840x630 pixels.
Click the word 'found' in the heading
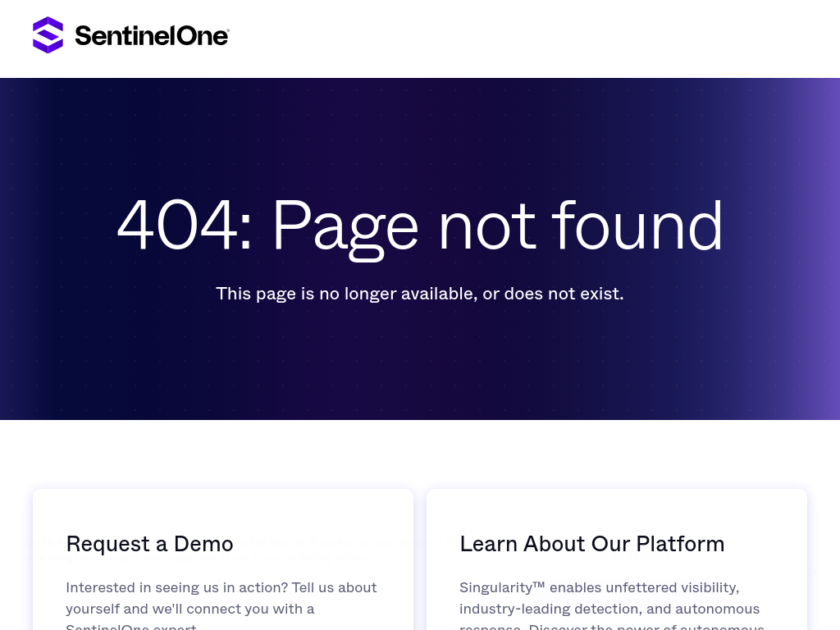point(637,225)
